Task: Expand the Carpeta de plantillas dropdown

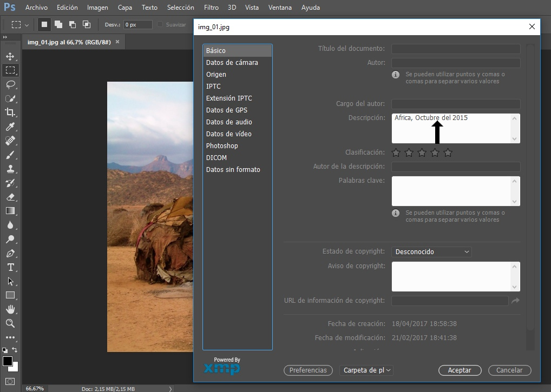Action: click(x=366, y=370)
